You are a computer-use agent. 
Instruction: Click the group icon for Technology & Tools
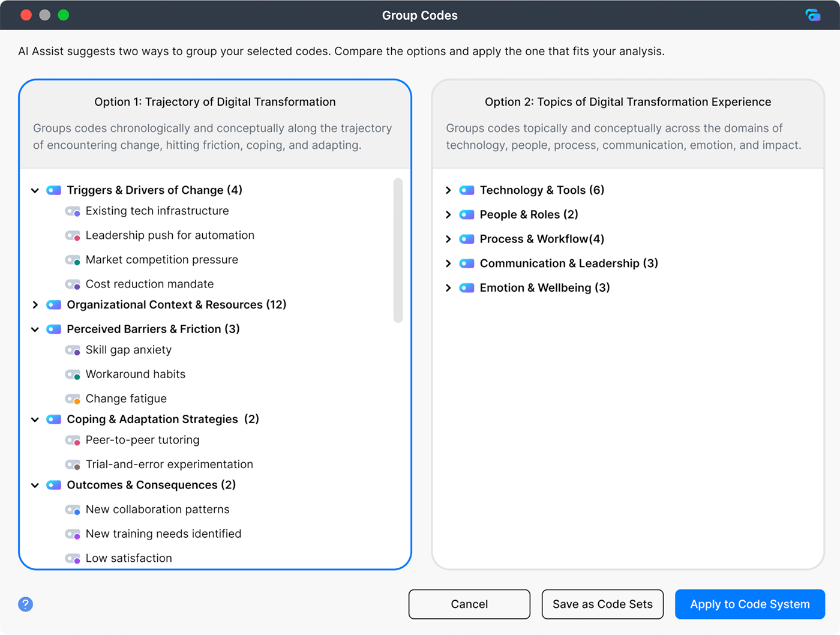[467, 190]
